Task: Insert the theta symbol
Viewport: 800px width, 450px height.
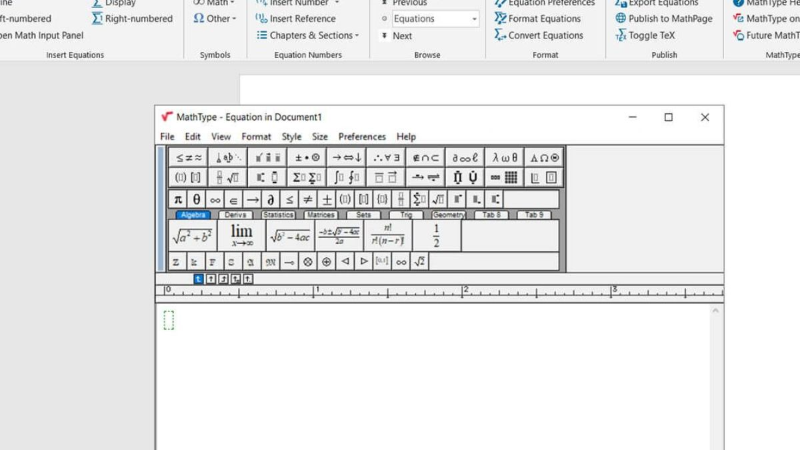Action: tap(196, 199)
